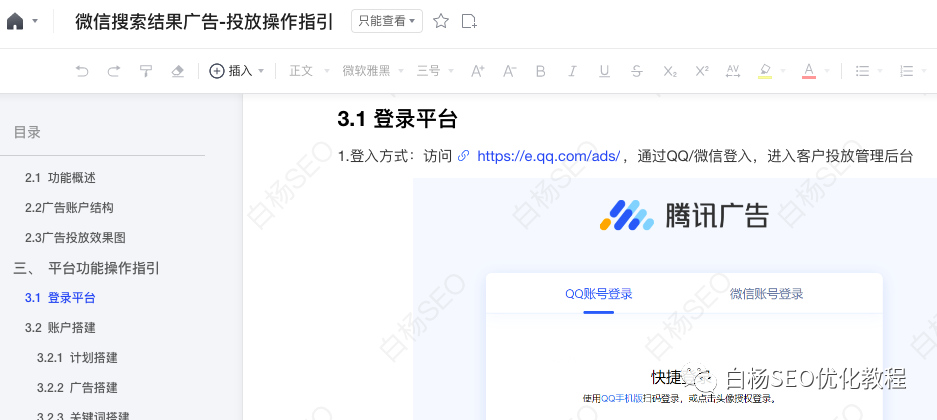Viewport: 937px width, 420px height.
Task: Apply the red font color
Action: click(x=809, y=71)
